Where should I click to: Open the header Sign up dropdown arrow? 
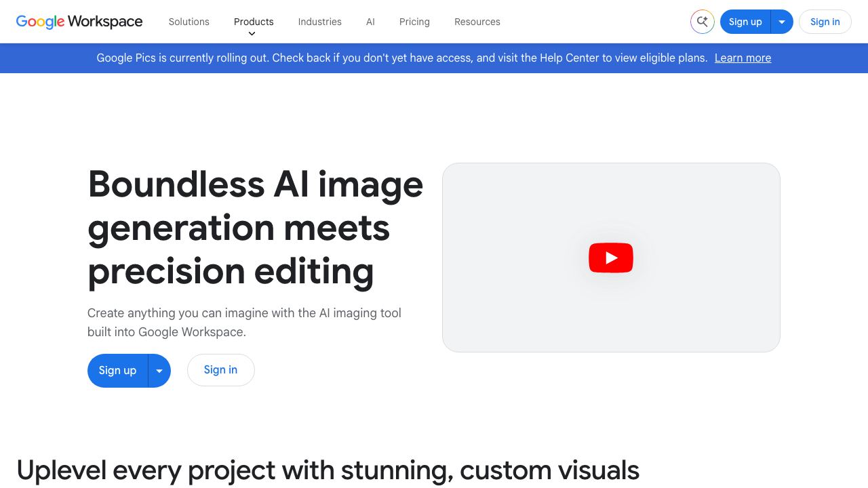point(782,22)
